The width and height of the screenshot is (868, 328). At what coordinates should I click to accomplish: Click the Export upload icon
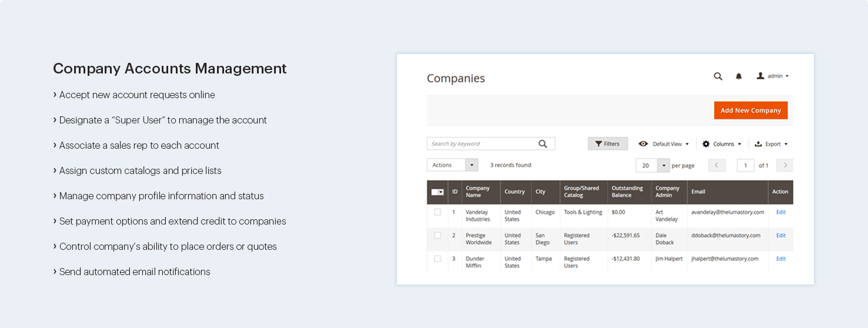(758, 144)
